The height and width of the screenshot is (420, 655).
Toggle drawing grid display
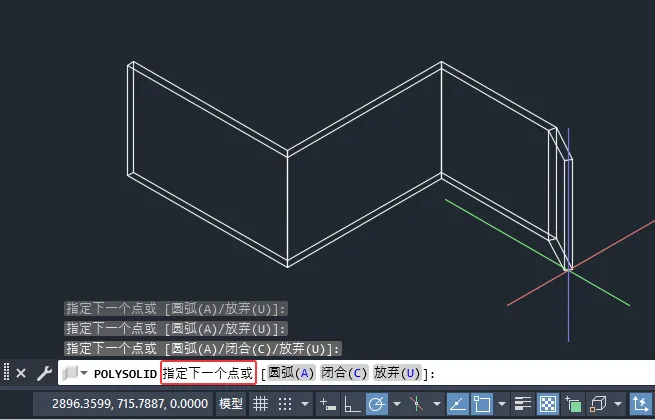pyautogui.click(x=260, y=404)
